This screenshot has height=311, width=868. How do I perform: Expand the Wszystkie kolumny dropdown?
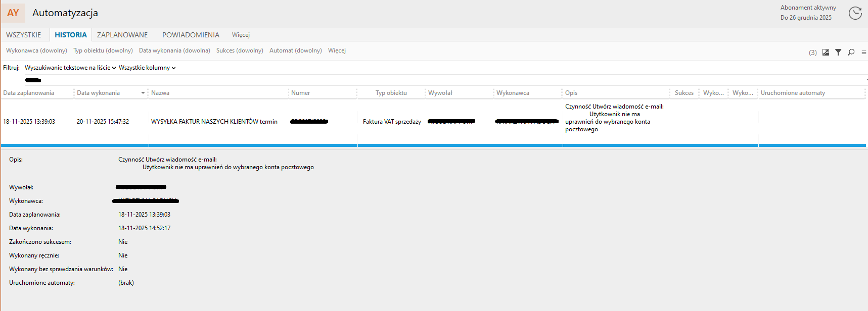[x=147, y=68]
